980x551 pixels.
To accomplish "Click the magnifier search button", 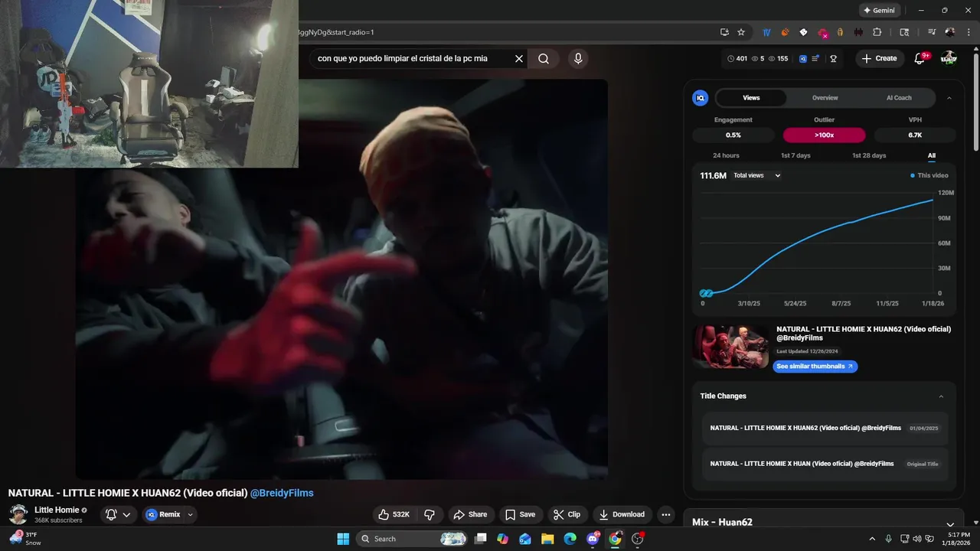I will click(544, 58).
